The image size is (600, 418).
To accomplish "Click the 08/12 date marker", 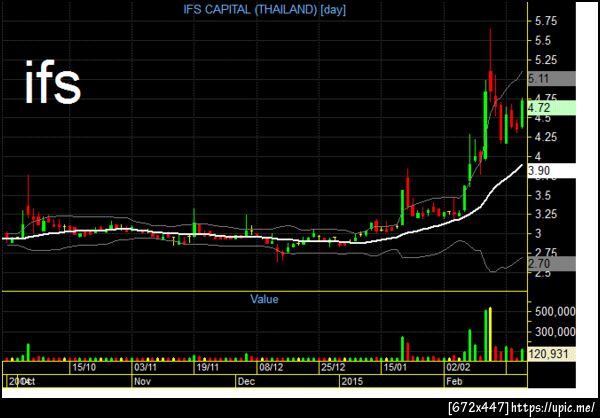I will click(x=271, y=368).
